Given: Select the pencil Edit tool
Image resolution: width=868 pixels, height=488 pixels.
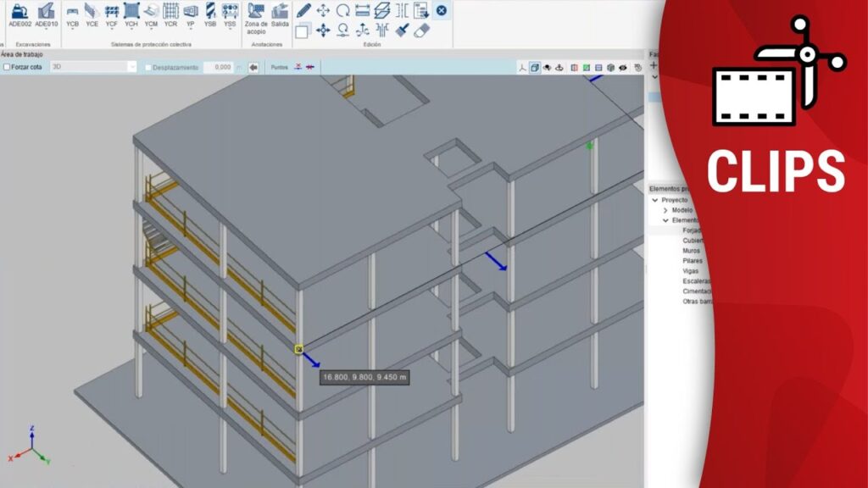Looking at the screenshot, I should (x=303, y=11).
